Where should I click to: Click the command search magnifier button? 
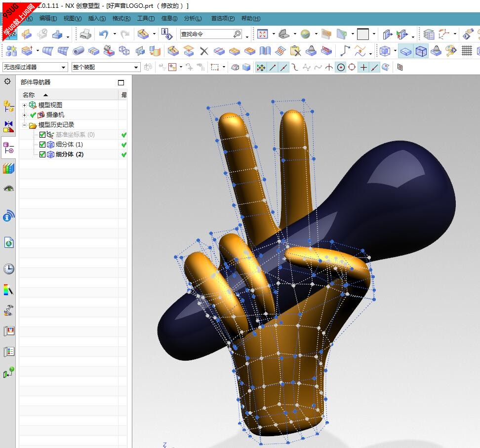[x=237, y=34]
